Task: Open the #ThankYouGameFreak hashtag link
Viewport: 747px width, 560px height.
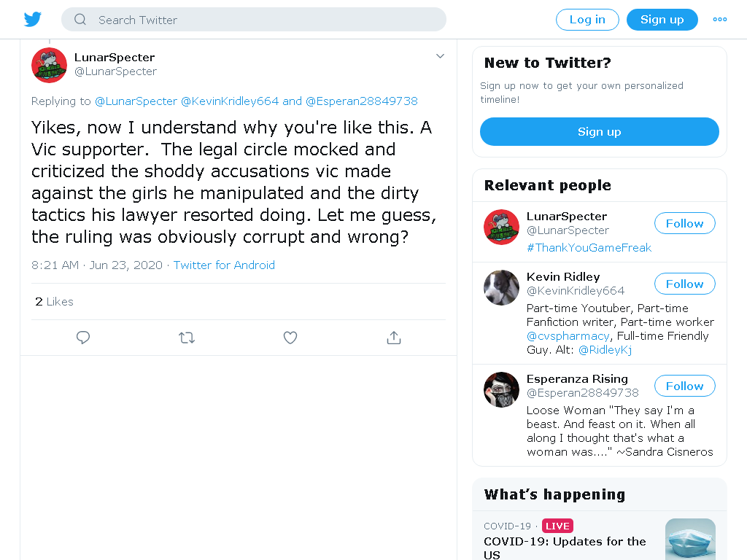Action: pos(589,248)
